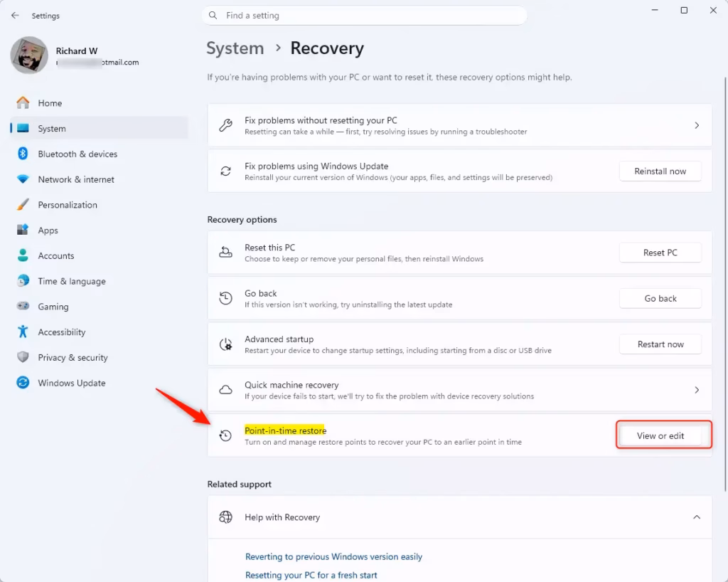728x582 pixels.
Task: Select System in the sidebar
Action: (x=100, y=129)
